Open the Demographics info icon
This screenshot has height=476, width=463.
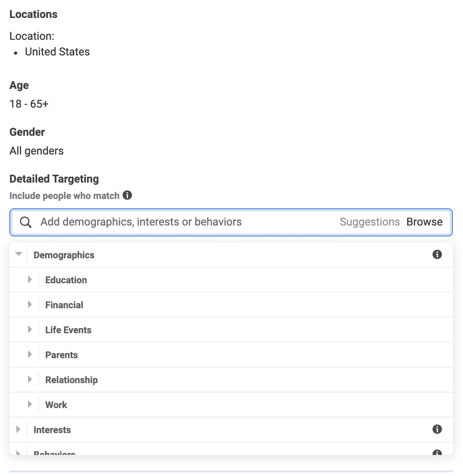point(437,254)
